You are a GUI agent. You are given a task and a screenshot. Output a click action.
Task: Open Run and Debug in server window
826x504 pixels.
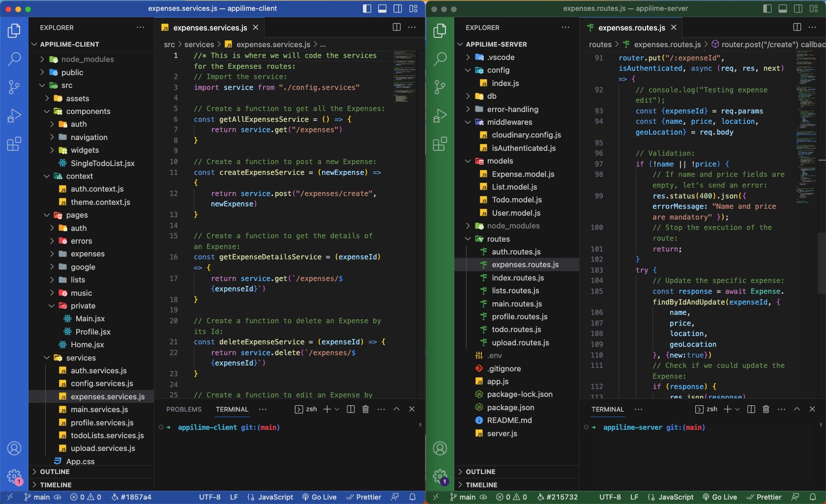440,116
